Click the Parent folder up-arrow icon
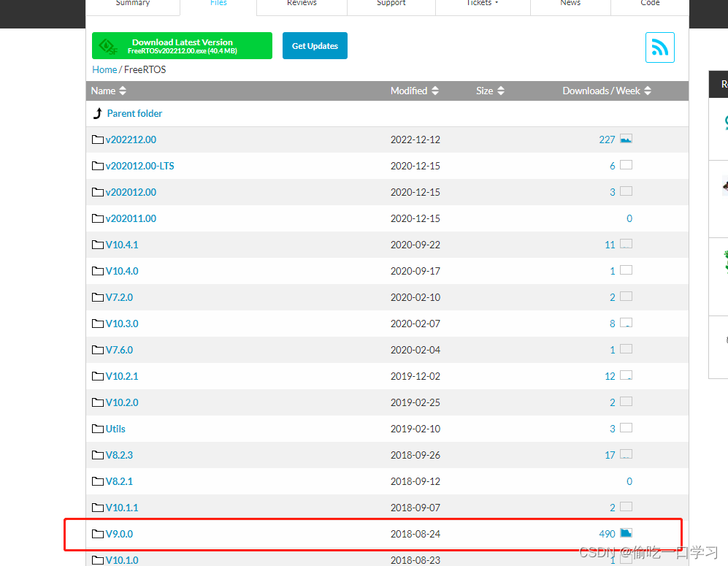Viewport: 728px width, 566px height. pyautogui.click(x=98, y=113)
